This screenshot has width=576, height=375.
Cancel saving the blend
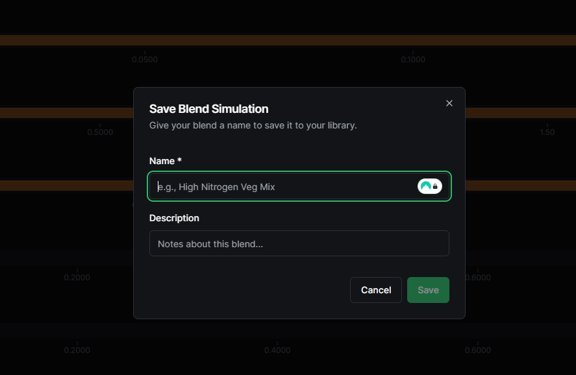point(376,290)
